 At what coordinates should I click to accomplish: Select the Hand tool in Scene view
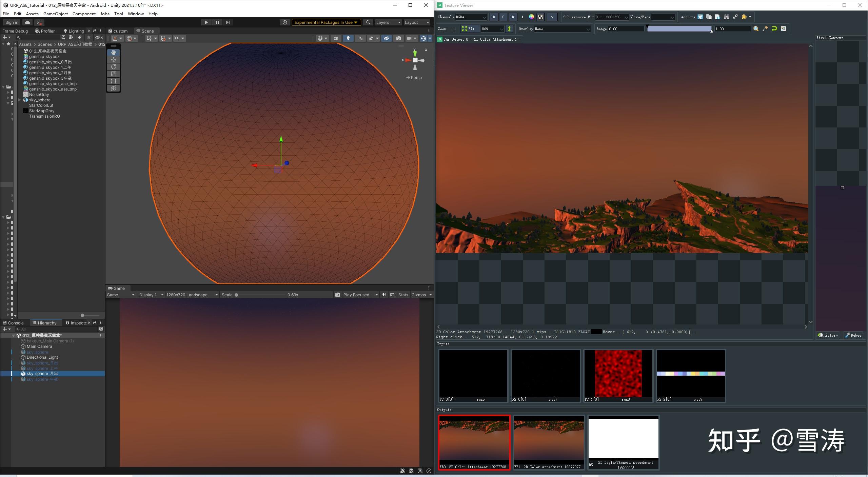pos(113,52)
